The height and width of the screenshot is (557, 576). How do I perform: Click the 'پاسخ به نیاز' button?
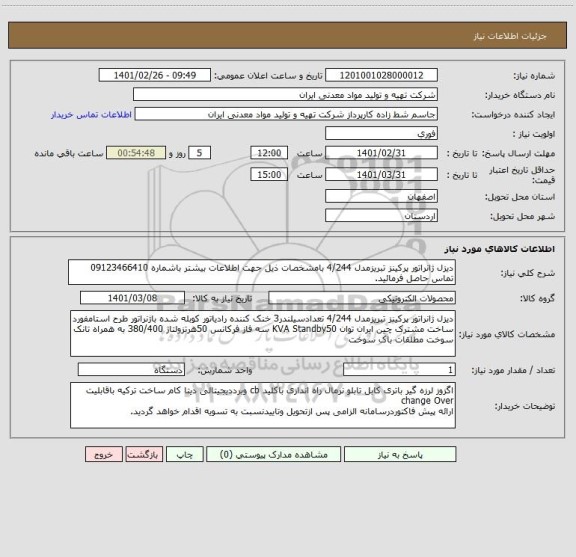click(x=400, y=454)
